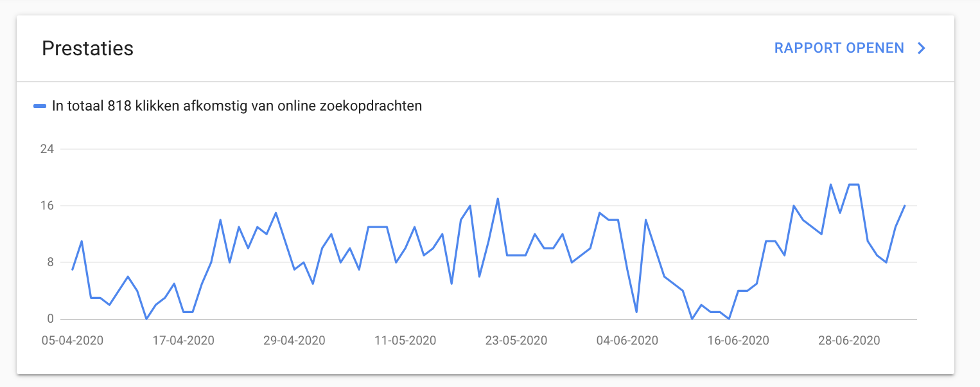Click the 17-04-2020 date label
The height and width of the screenshot is (387, 980).
coord(184,340)
